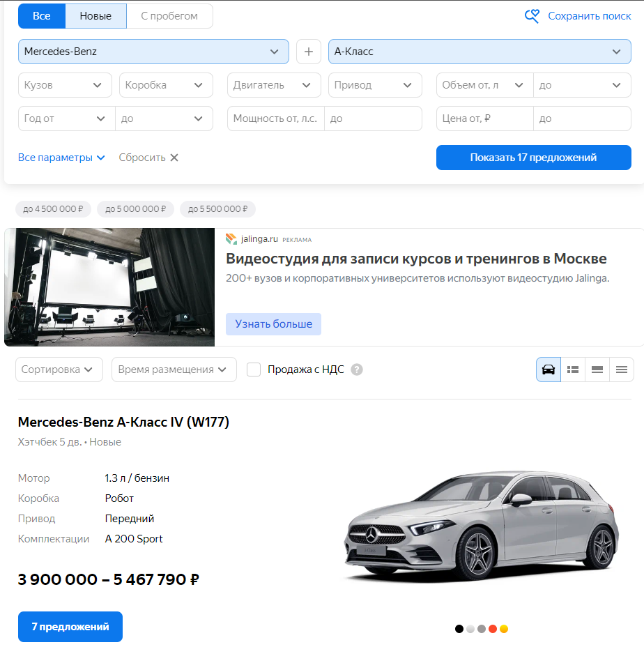Expand the Двигатель engine dropdown
This screenshot has width=644, height=647.
pos(274,85)
